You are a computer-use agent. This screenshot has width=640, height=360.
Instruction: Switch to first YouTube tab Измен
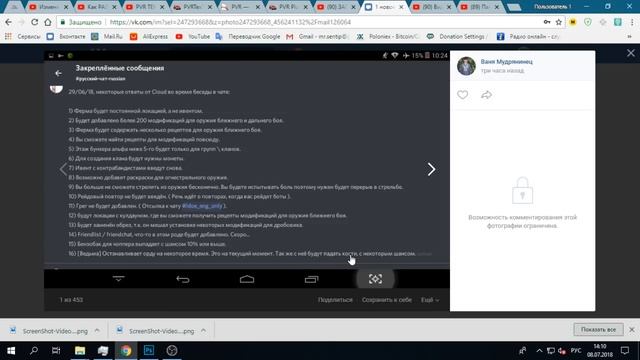(x=49, y=7)
